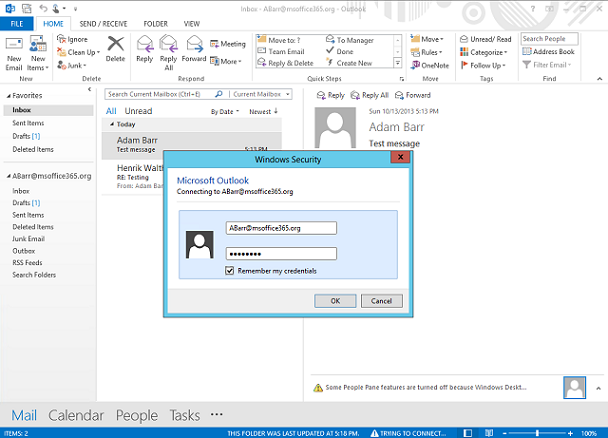Screen dimensions: 608x438
Task: Click zoom in plus button
Action: pyautogui.click(x=570, y=433)
